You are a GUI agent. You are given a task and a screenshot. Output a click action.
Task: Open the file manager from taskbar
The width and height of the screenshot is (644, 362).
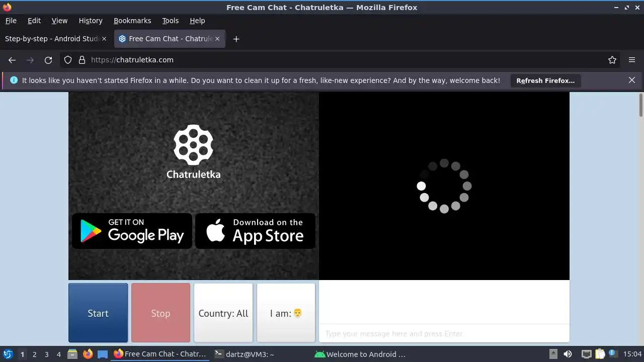tap(72, 354)
